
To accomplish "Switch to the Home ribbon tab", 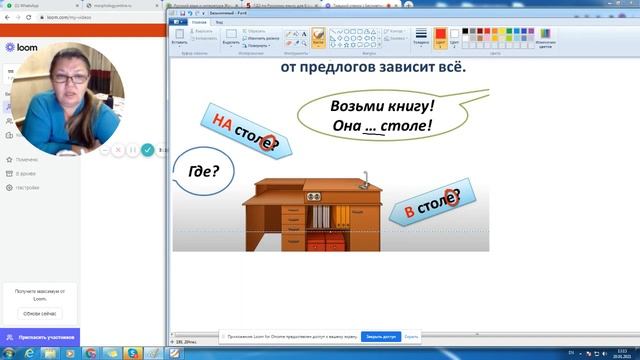I will tap(199, 22).
